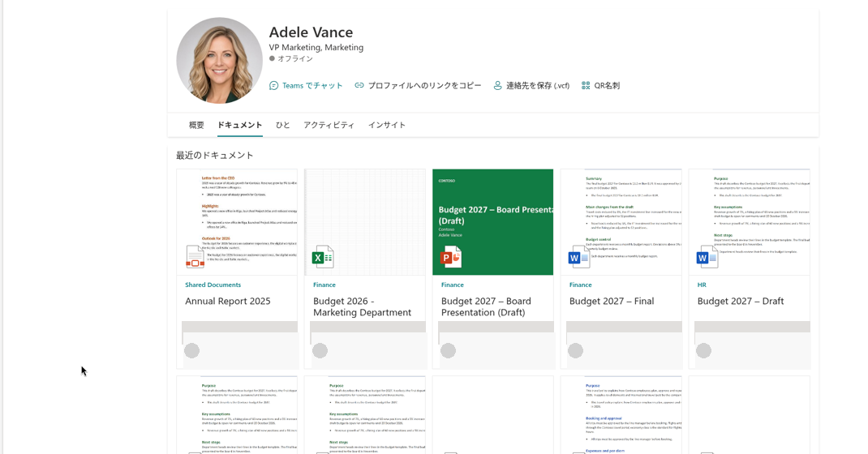Open the HR location link

tap(702, 285)
